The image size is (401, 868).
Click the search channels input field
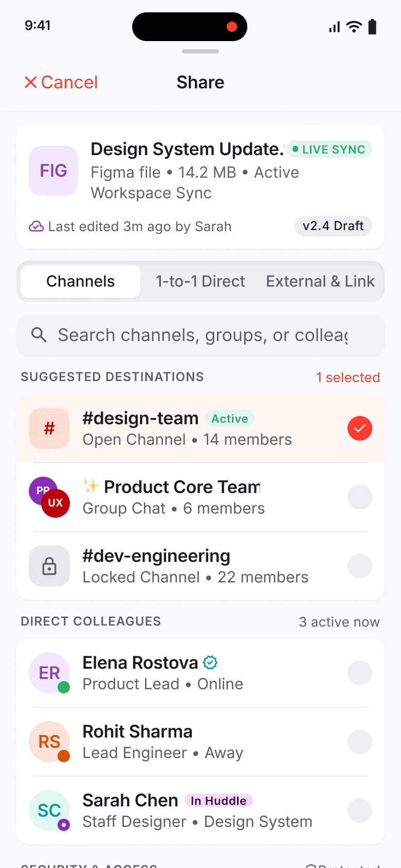pos(200,335)
